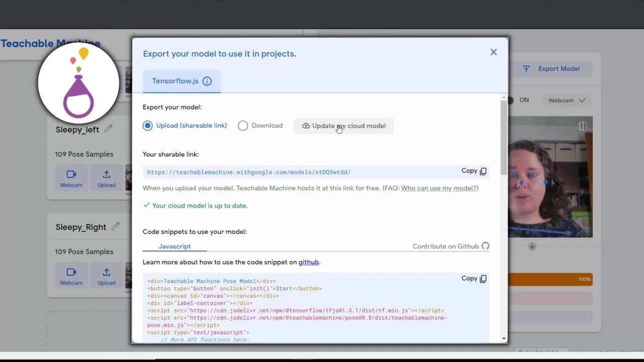This screenshot has width=644, height=362.
Task: Open Contribute on Github link
Action: (x=451, y=246)
